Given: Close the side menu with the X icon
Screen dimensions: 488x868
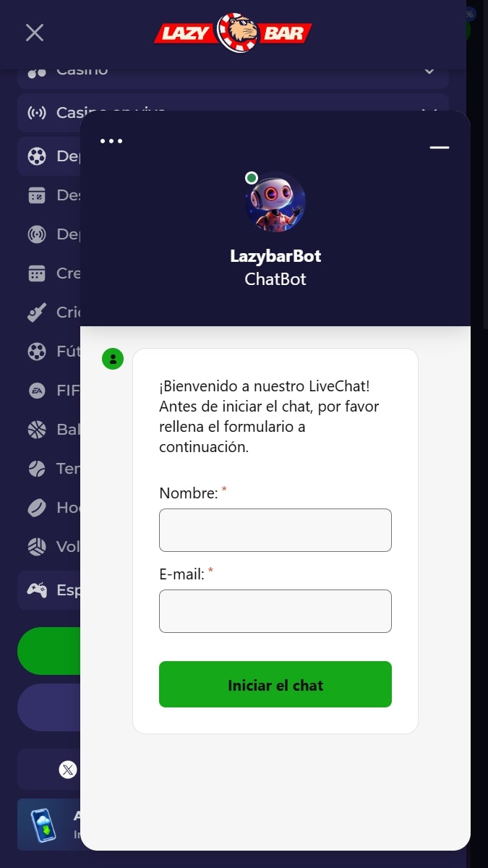Looking at the screenshot, I should click(x=35, y=33).
